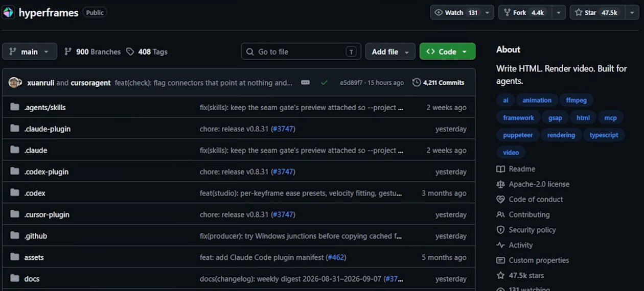Select the typescript topic tag
The width and height of the screenshot is (644, 291).
[604, 135]
